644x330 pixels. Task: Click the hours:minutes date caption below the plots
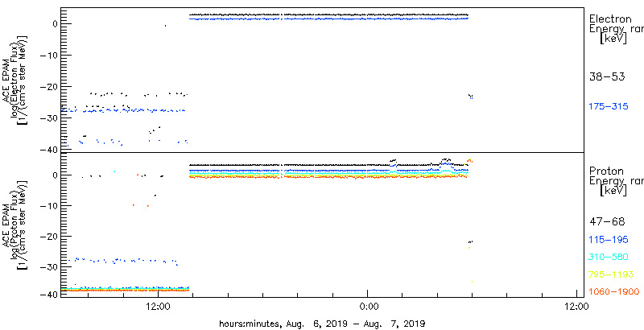(322, 323)
